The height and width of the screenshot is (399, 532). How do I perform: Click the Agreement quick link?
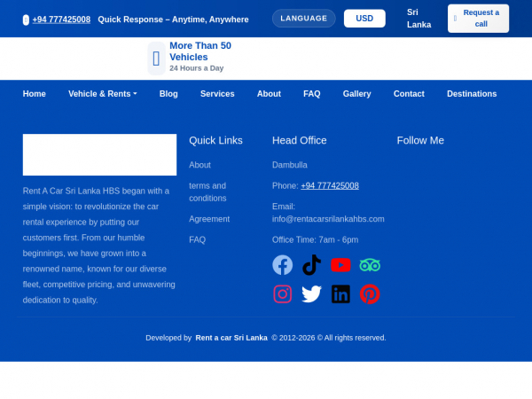click(x=209, y=219)
